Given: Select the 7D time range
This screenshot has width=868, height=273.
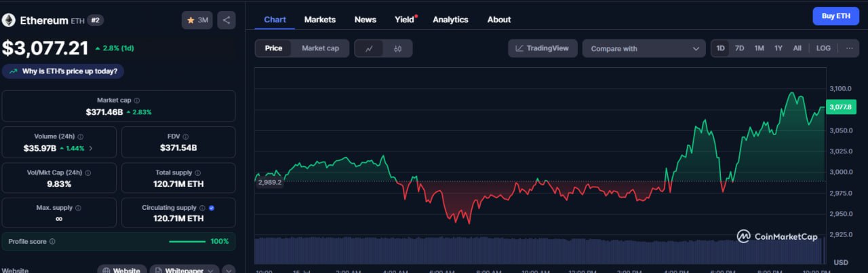Looking at the screenshot, I should (740, 48).
